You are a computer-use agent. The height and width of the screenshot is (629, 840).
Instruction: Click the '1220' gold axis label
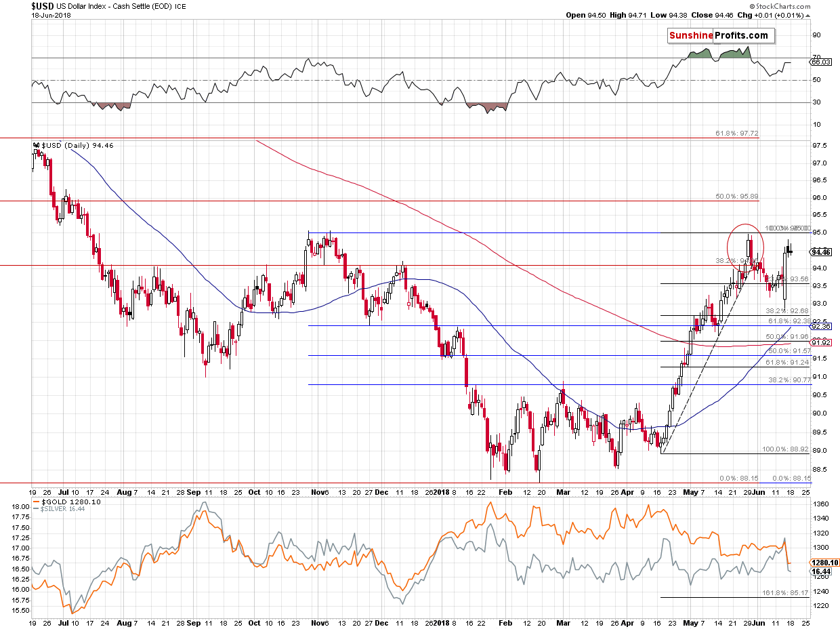820,605
